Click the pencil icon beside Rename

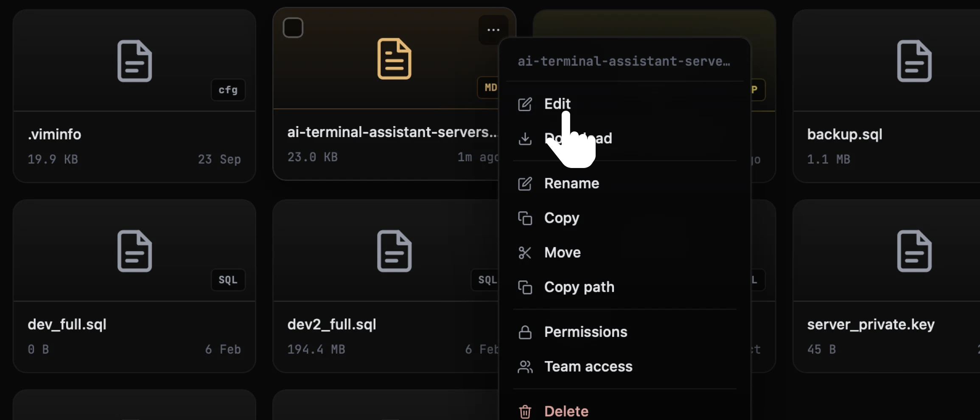coord(525,184)
